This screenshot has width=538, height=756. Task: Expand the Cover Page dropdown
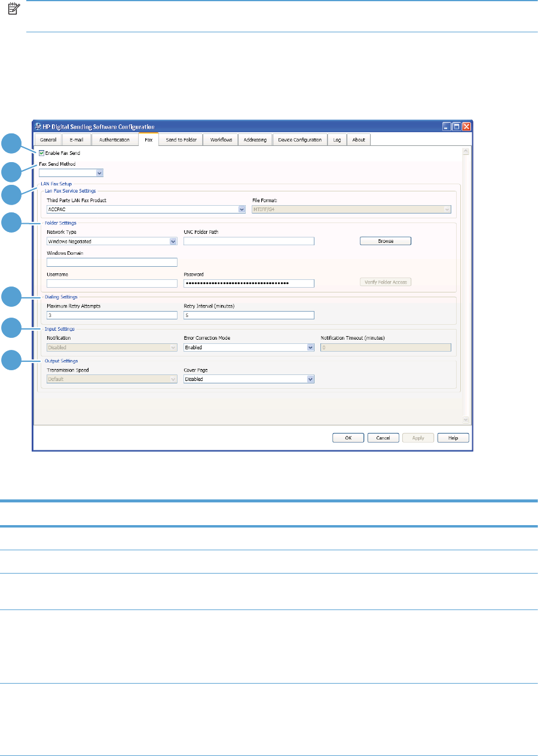click(x=249, y=379)
